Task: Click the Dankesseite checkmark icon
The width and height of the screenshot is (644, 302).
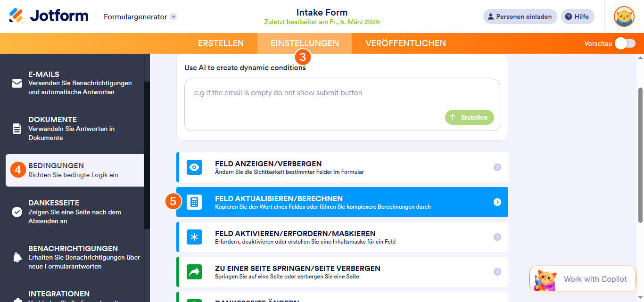Action: pyautogui.click(x=17, y=212)
